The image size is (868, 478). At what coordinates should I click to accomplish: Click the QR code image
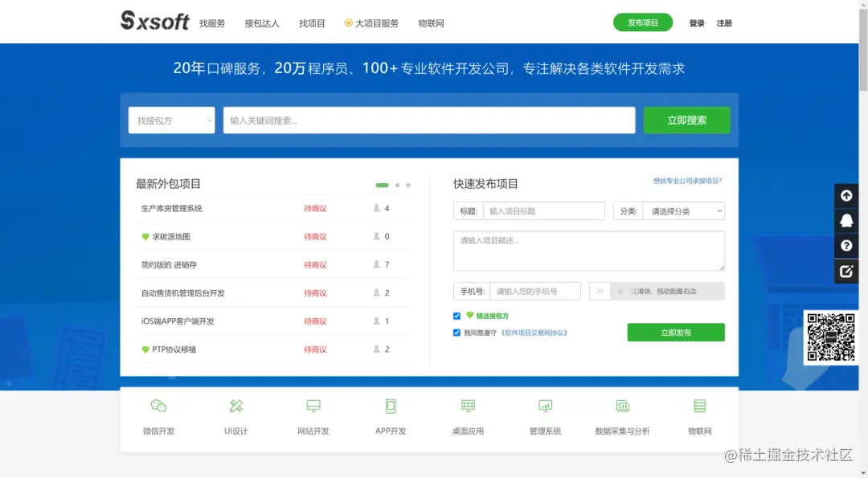[x=831, y=337]
